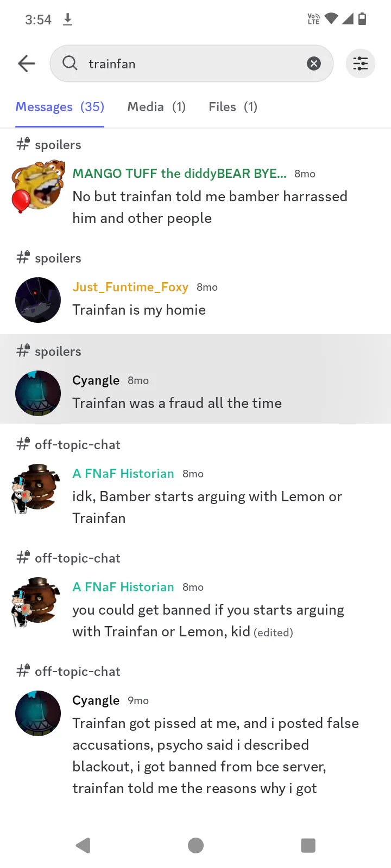Tap the Just_Funtime_Foxy username
This screenshot has width=391, height=868.
[130, 287]
